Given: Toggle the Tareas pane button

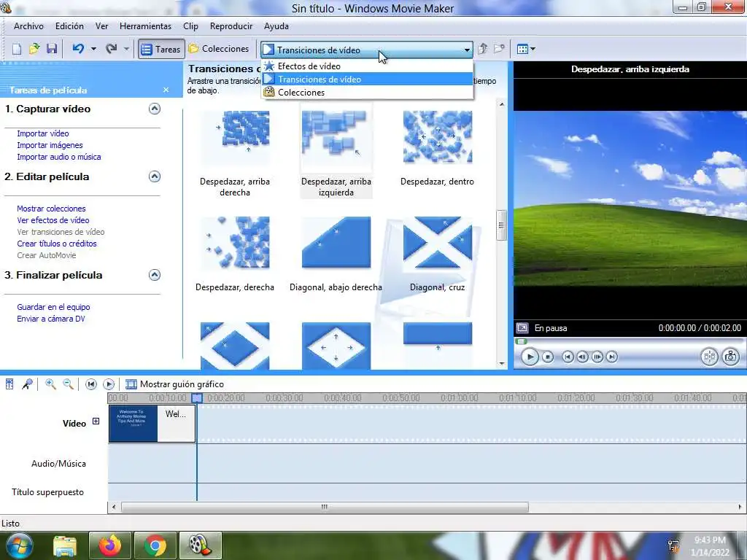Looking at the screenshot, I should [161, 49].
